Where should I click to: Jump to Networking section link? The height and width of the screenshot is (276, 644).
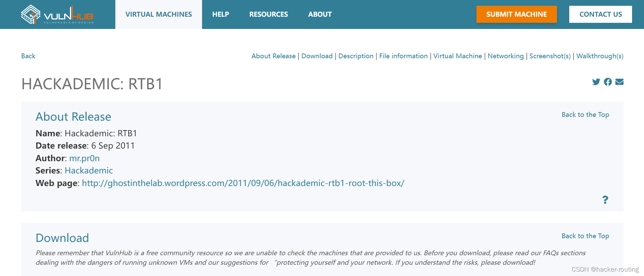coord(505,56)
